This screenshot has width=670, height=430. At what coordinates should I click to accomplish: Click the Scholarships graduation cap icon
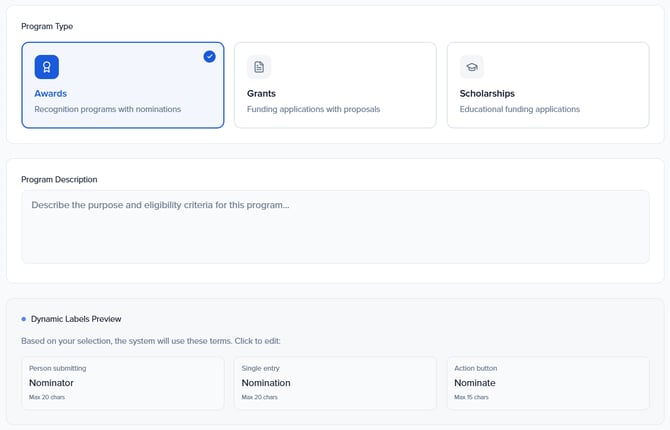click(472, 67)
